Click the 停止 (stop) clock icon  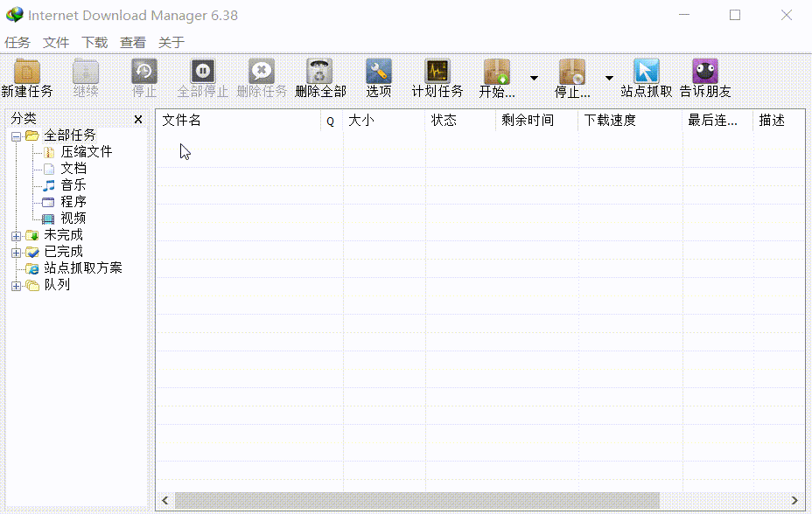(144, 72)
